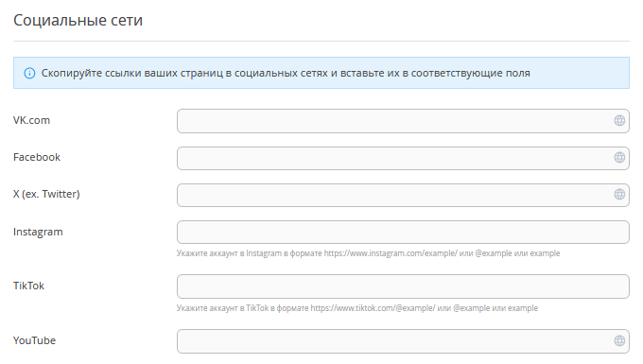The image size is (643, 364).
Task: Click the TikTok field label
Action: [28, 286]
